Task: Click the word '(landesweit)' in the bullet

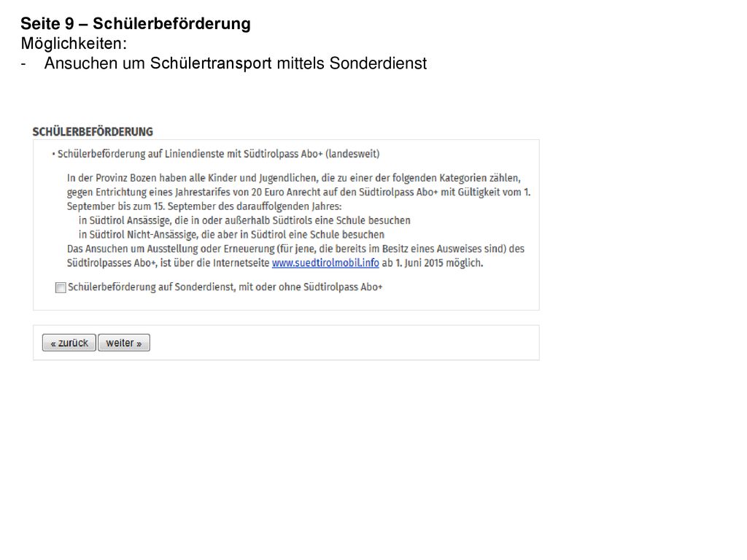Action: [x=352, y=154]
